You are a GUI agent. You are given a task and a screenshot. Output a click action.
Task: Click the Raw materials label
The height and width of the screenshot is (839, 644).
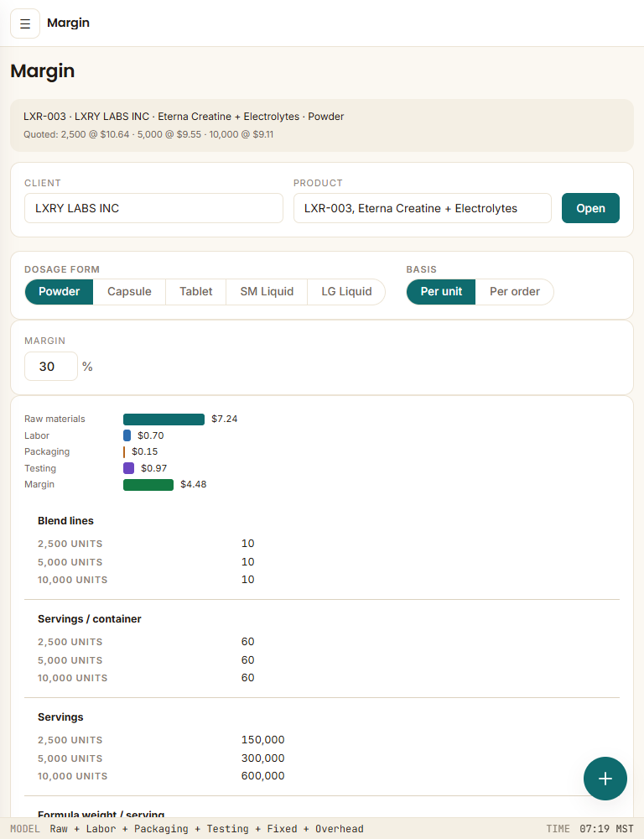[x=55, y=419]
